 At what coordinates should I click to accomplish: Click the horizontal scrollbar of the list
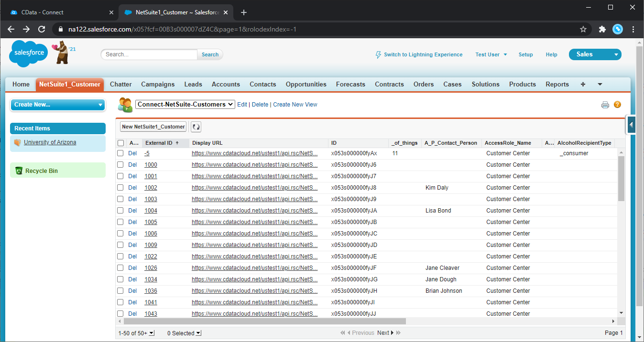tap(264, 321)
